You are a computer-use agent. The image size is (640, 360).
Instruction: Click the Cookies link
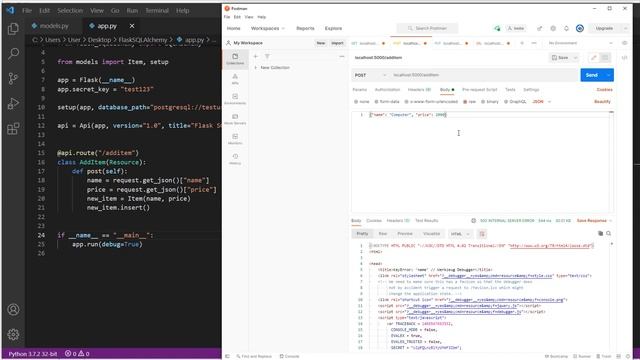pos(604,89)
